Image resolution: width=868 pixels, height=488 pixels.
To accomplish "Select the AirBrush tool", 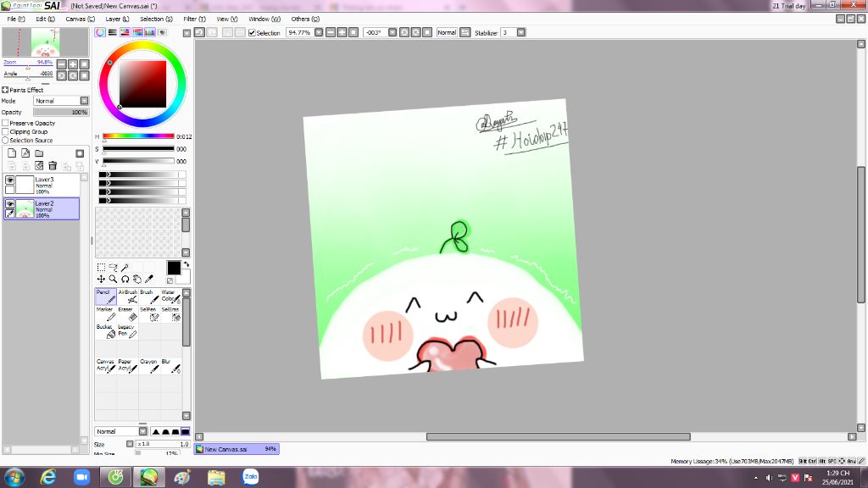I will [127, 297].
